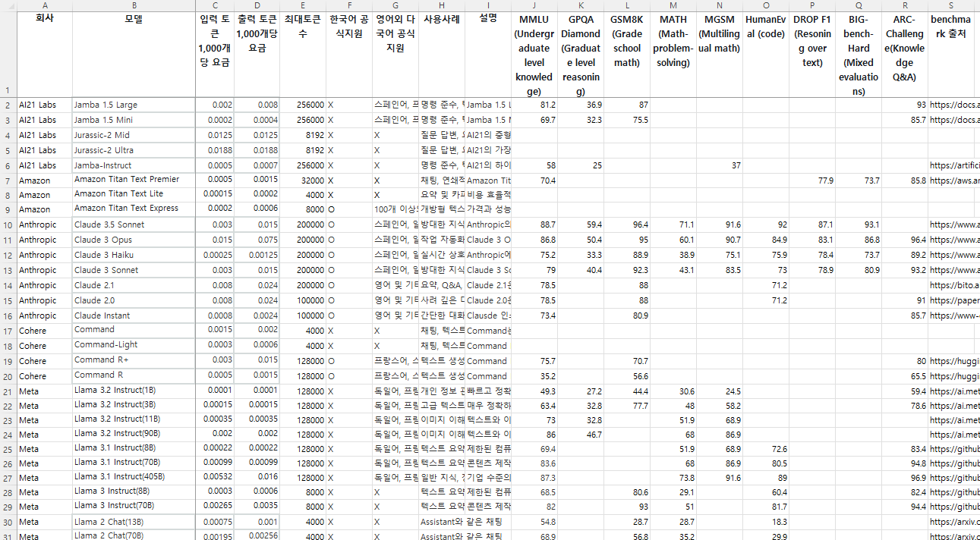Select the Claude 3 Opus cell
Image resolution: width=980 pixels, height=540 pixels.
click(134, 240)
